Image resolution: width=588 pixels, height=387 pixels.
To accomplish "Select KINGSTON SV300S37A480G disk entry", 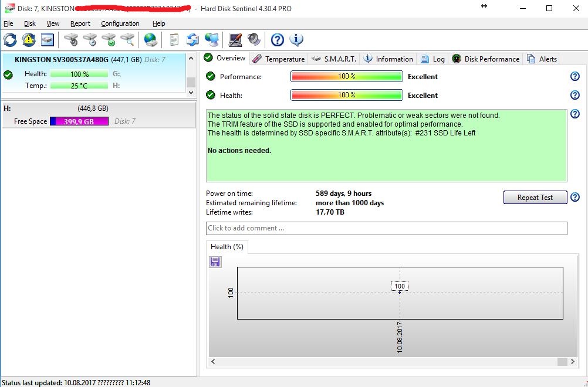I will (x=94, y=73).
